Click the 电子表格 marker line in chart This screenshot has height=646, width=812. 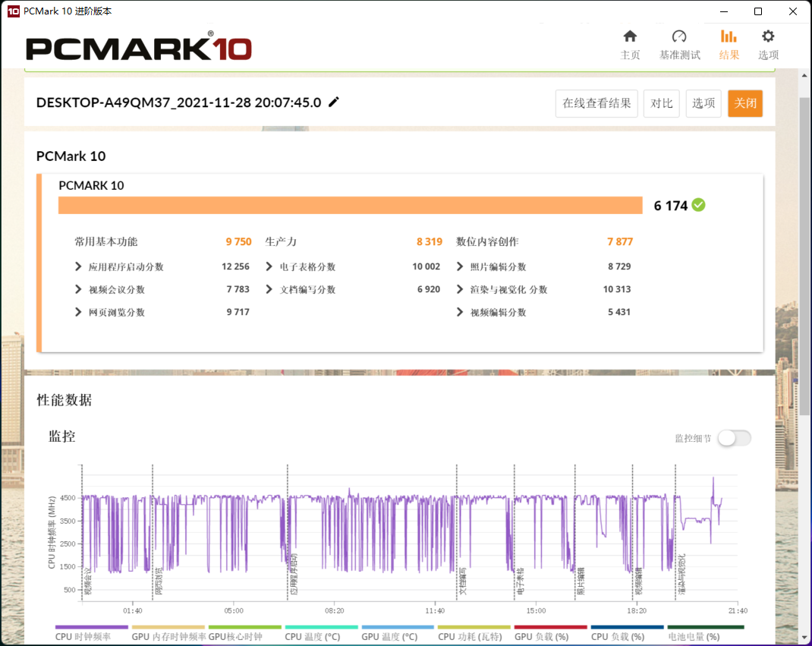click(x=515, y=533)
